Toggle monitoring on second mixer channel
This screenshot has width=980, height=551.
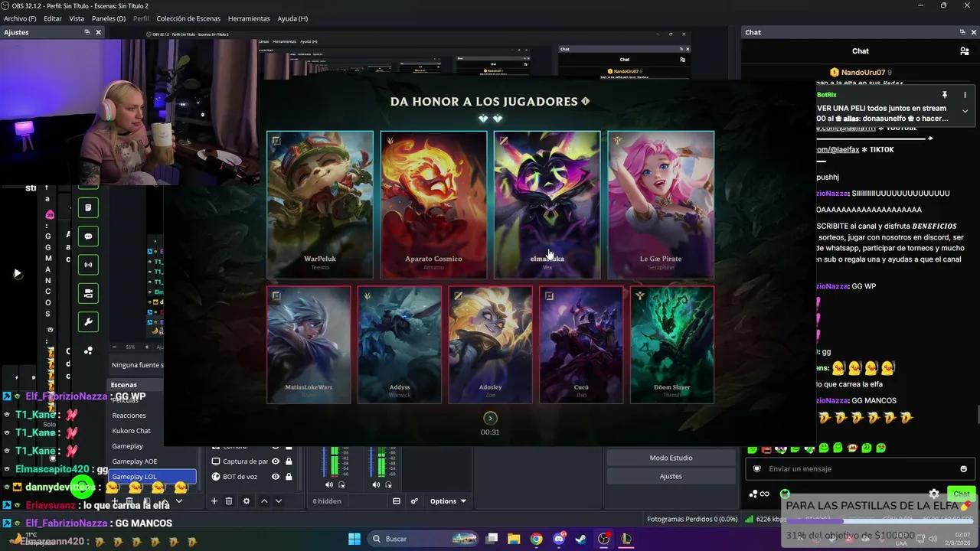388,484
